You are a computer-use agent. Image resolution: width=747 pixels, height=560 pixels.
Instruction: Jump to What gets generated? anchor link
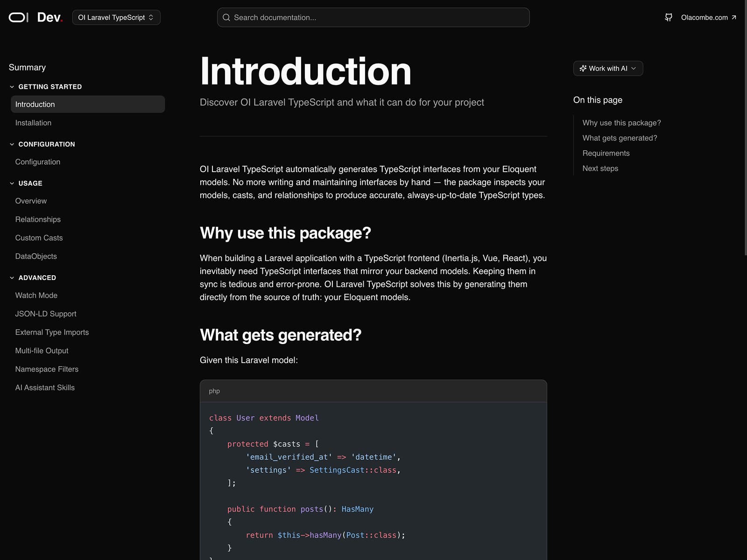coord(620,138)
